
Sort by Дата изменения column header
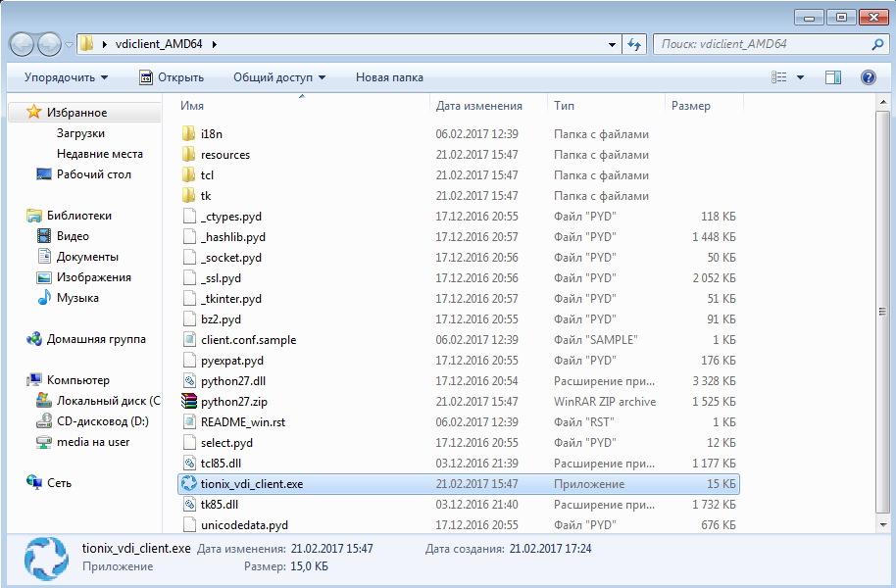(x=478, y=106)
